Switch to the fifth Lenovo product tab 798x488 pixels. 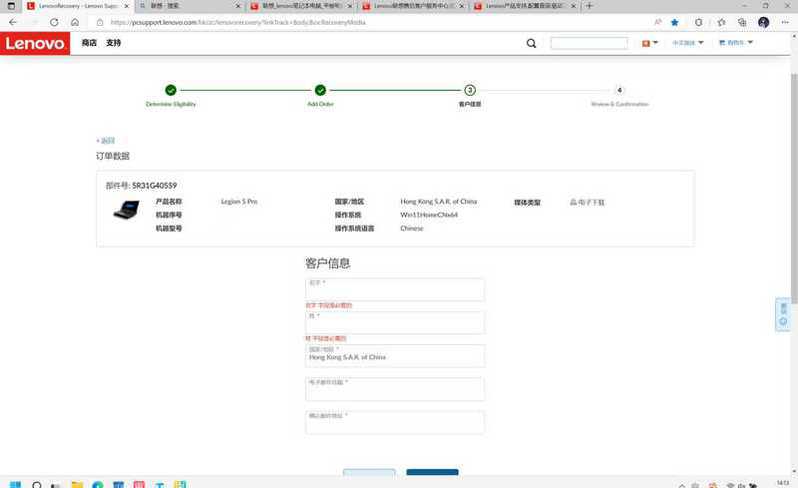point(525,6)
